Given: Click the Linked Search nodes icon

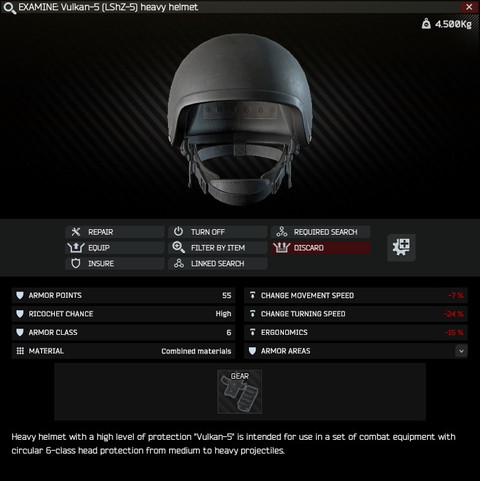Looking at the screenshot, I should coord(179,263).
